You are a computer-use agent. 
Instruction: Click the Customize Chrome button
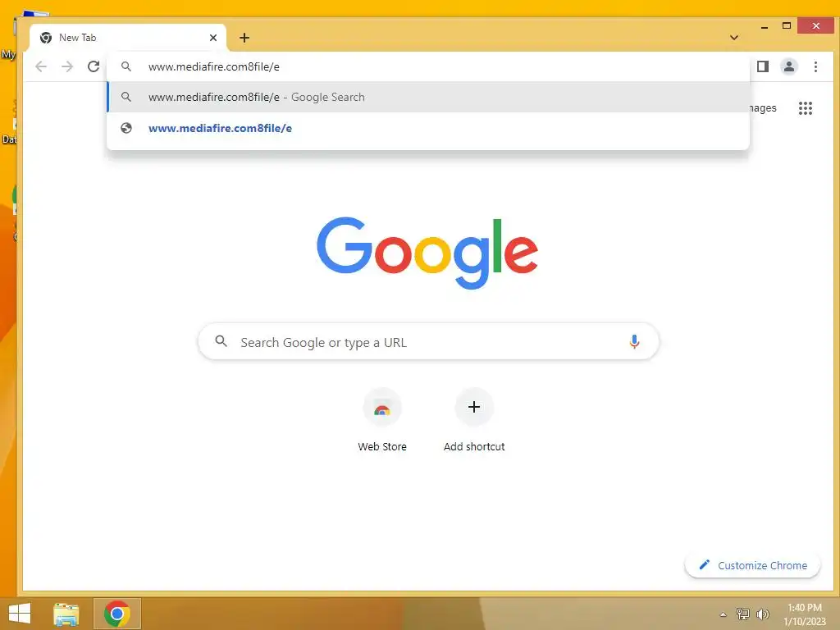[x=752, y=566]
